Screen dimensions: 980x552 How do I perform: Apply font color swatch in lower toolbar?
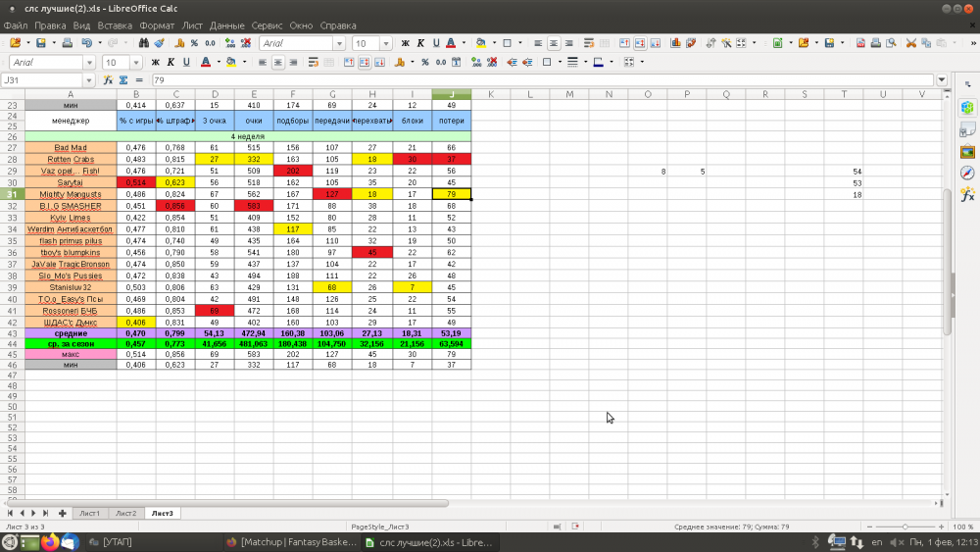point(206,62)
